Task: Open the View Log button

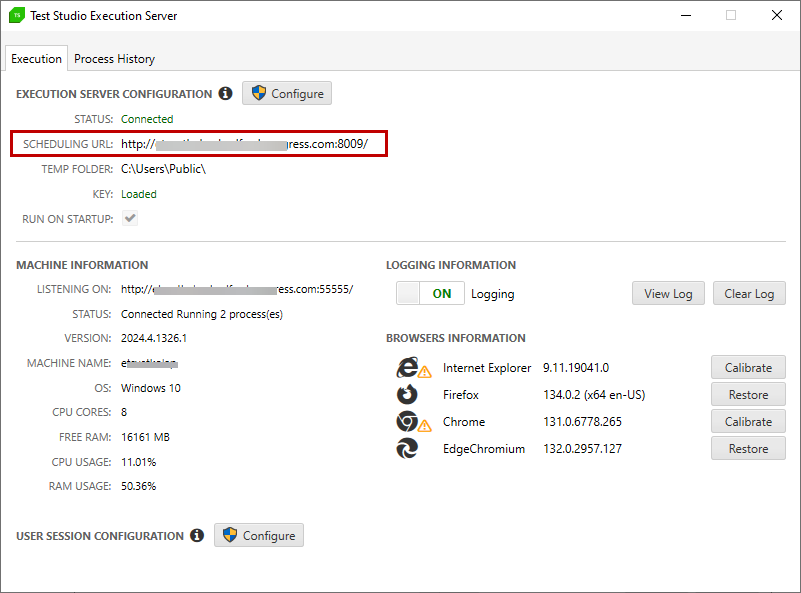Action: tap(668, 294)
